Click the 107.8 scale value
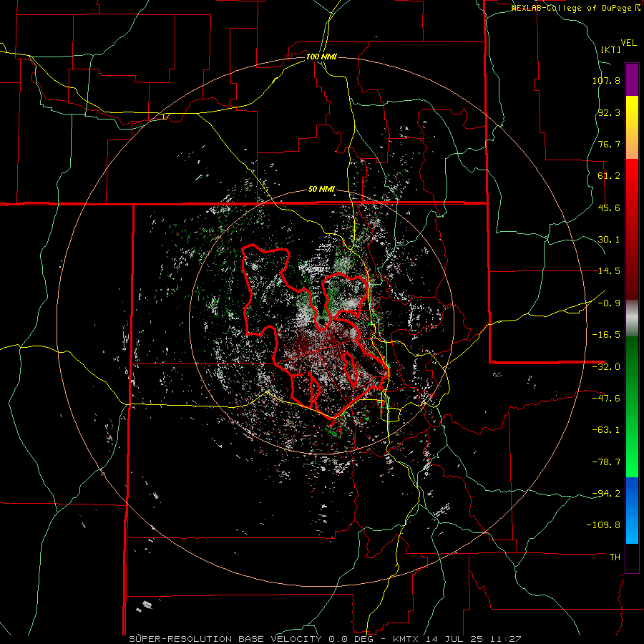 (x=606, y=80)
